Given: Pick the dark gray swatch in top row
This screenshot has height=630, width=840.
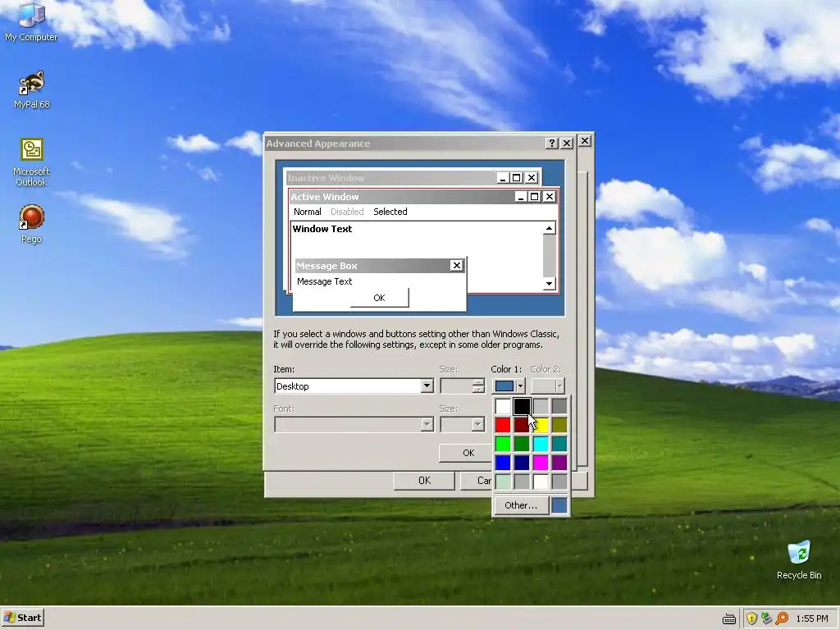Looking at the screenshot, I should tap(559, 406).
